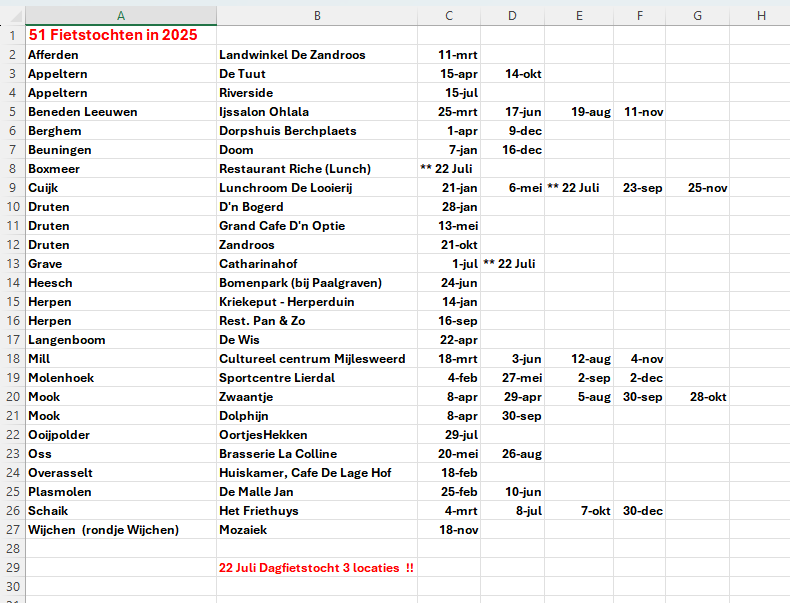Select the cell 'De Tuut'

pyautogui.click(x=317, y=74)
